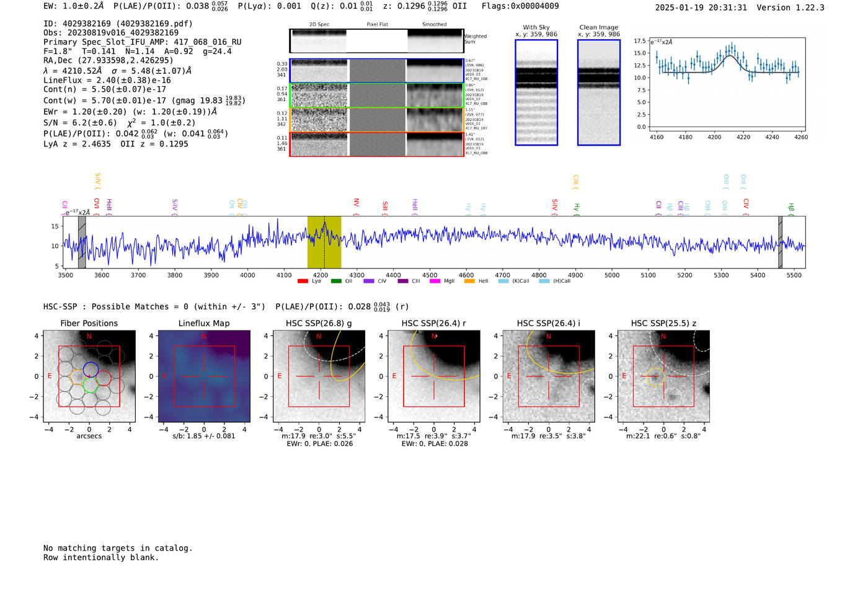This screenshot has height=591, width=868.
Task: Click the m:22.1 re:0.6" caption under z image
Action: coord(663,437)
